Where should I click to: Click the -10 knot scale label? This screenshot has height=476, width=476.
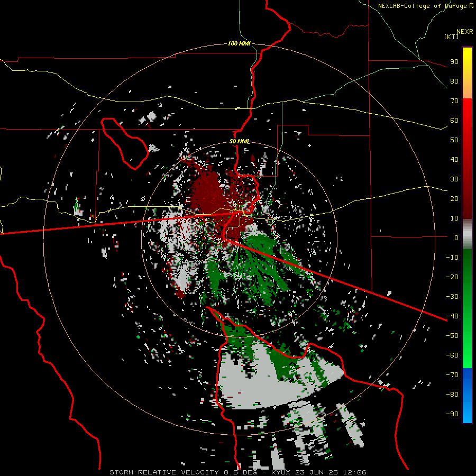(x=452, y=258)
